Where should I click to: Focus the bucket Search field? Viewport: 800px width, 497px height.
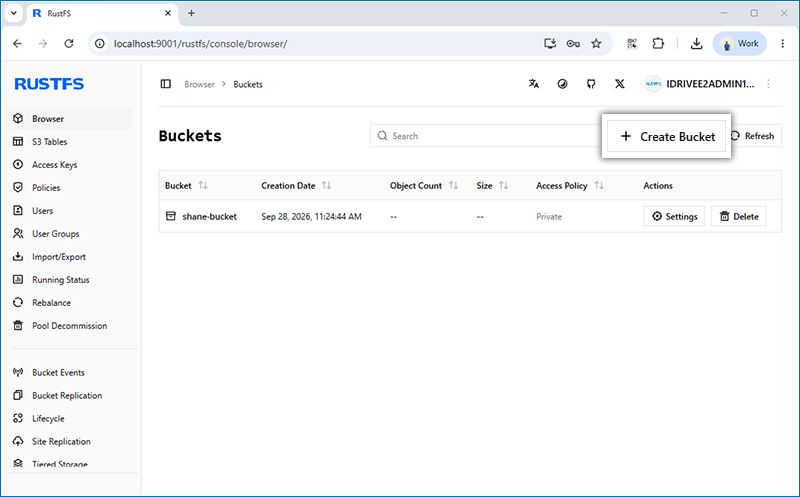coord(486,136)
